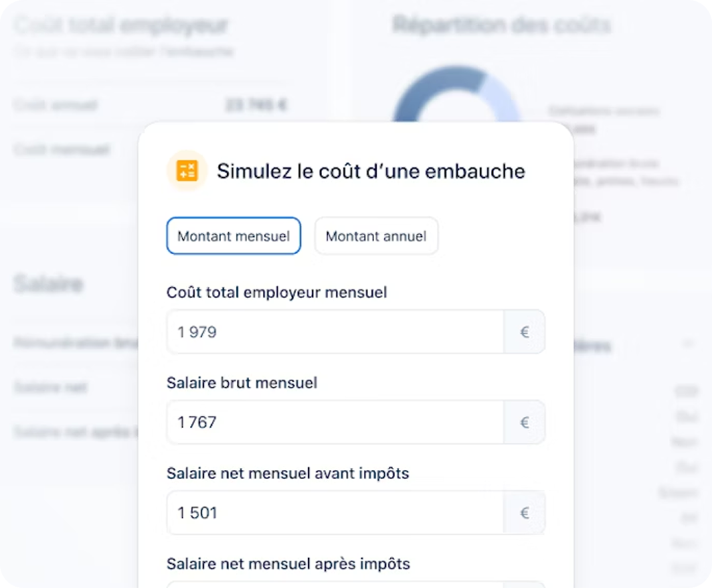This screenshot has height=588, width=712.
Task: Click the euro symbol next to 1 979
Action: tap(525, 332)
